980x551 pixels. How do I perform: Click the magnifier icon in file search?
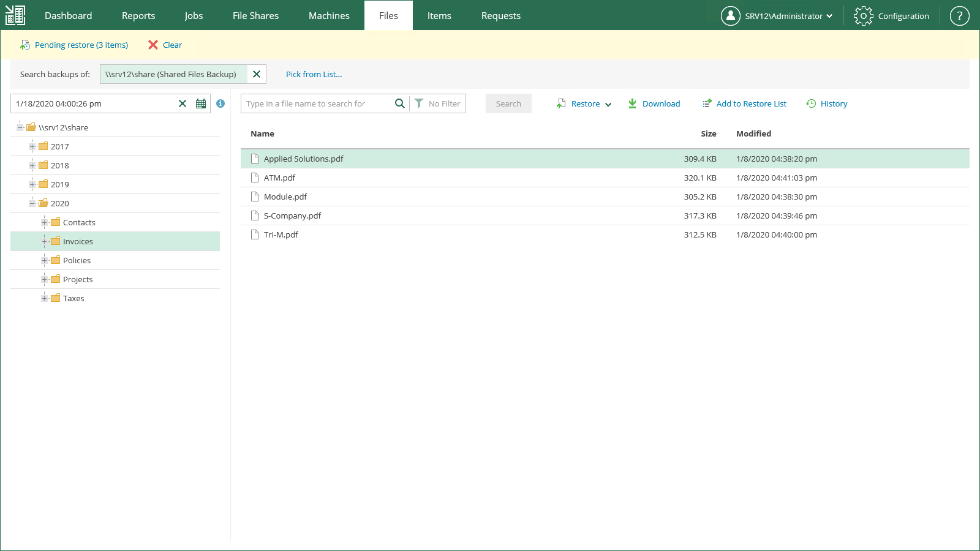399,103
